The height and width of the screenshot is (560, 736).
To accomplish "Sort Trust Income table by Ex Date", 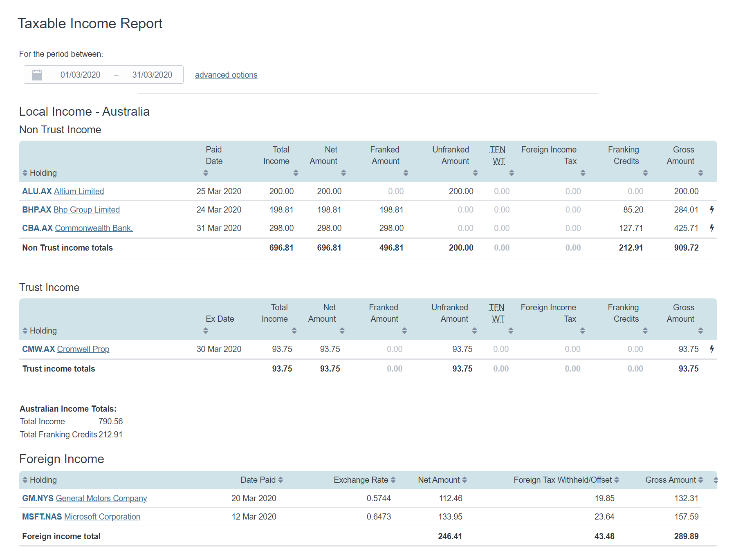I will [x=206, y=331].
